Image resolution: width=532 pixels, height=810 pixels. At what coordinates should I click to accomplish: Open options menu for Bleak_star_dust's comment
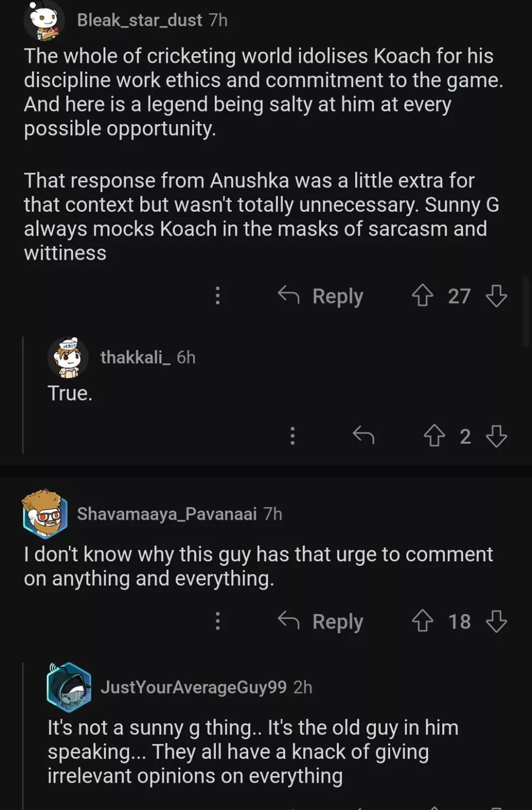(x=218, y=295)
